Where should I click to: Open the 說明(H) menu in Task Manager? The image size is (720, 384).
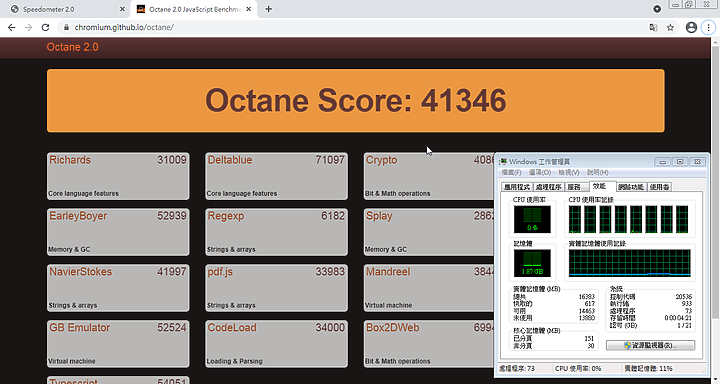click(x=598, y=172)
